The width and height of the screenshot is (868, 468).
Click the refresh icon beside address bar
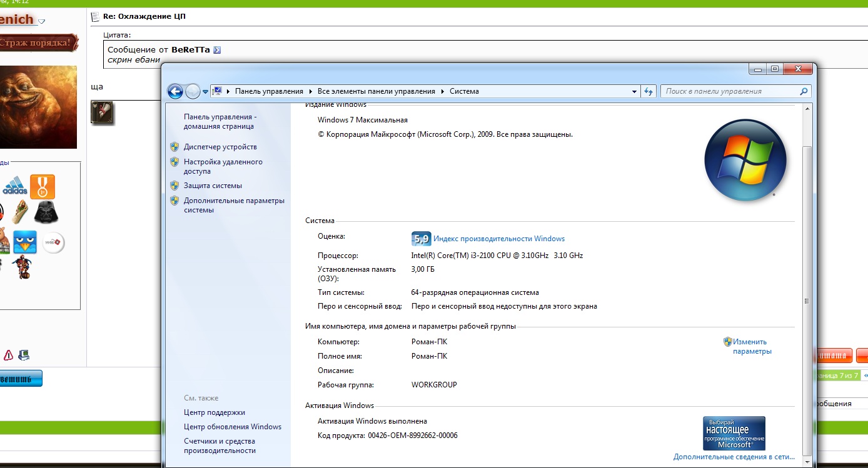click(x=648, y=91)
